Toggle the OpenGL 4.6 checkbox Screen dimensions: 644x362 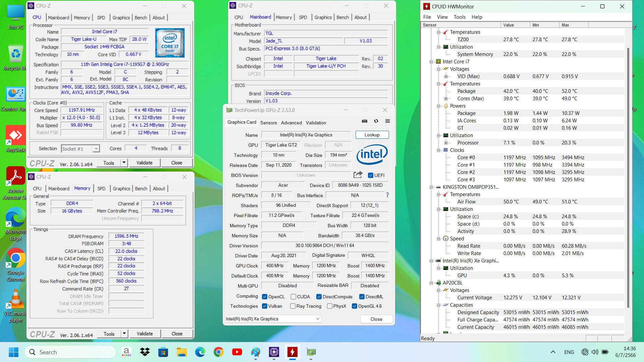click(354, 306)
